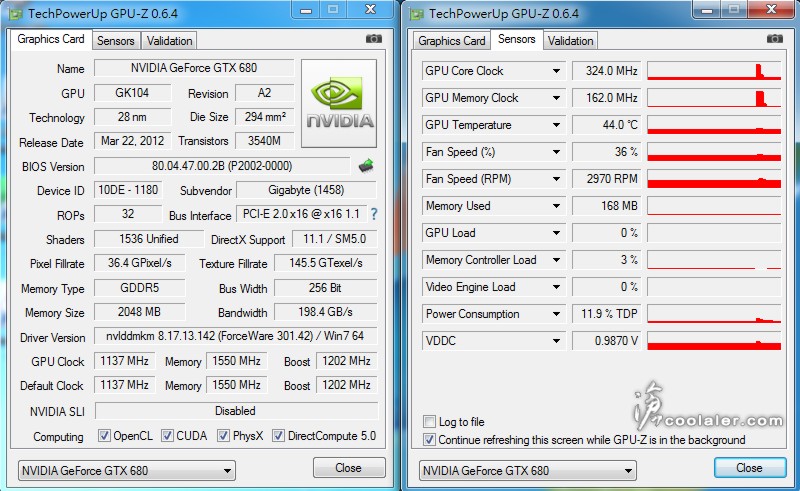
Task: Switch to Sensors tab in left window
Action: pos(116,41)
